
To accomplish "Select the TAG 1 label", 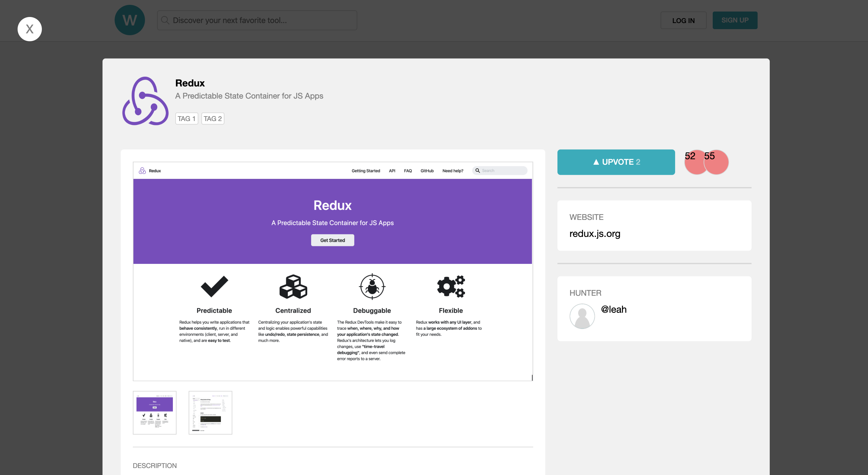I will pyautogui.click(x=187, y=119).
